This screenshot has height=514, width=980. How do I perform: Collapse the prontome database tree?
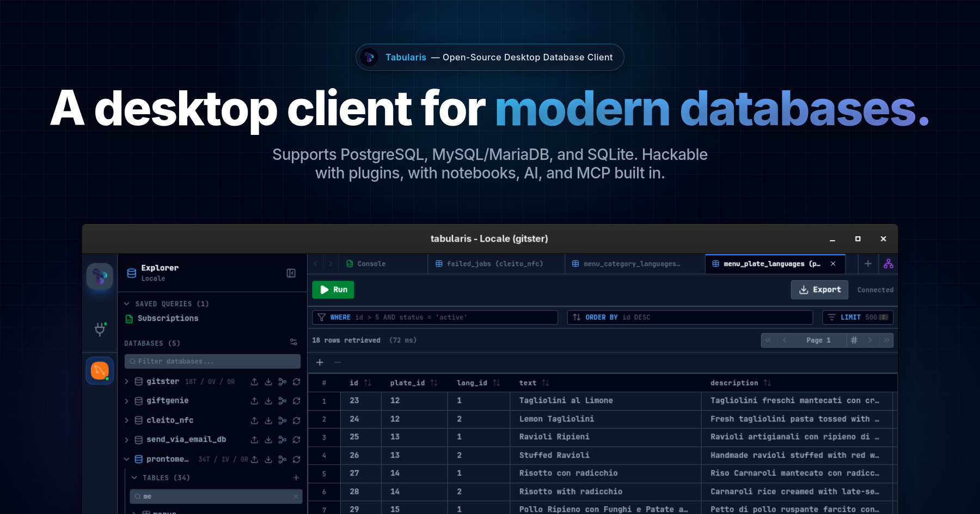tap(127, 459)
